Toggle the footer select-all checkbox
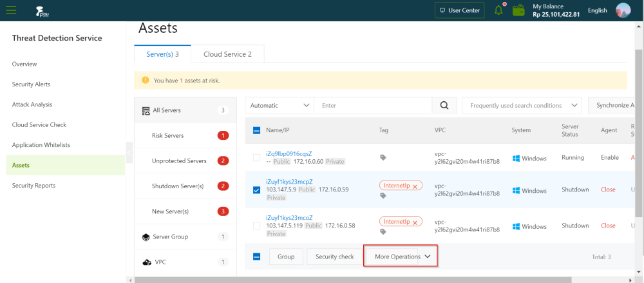Viewport: 644px width, 283px height. (x=256, y=257)
